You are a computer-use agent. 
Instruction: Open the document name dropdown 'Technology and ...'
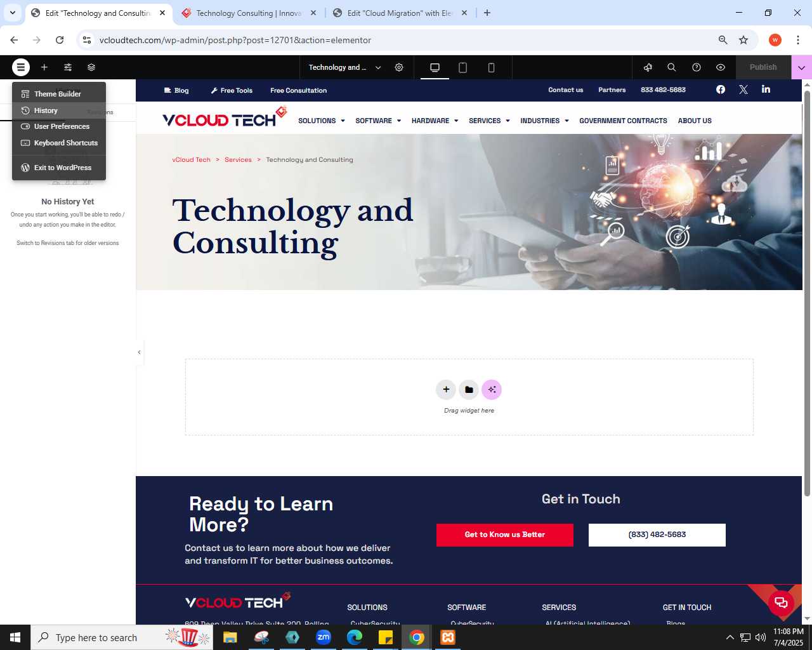point(344,67)
